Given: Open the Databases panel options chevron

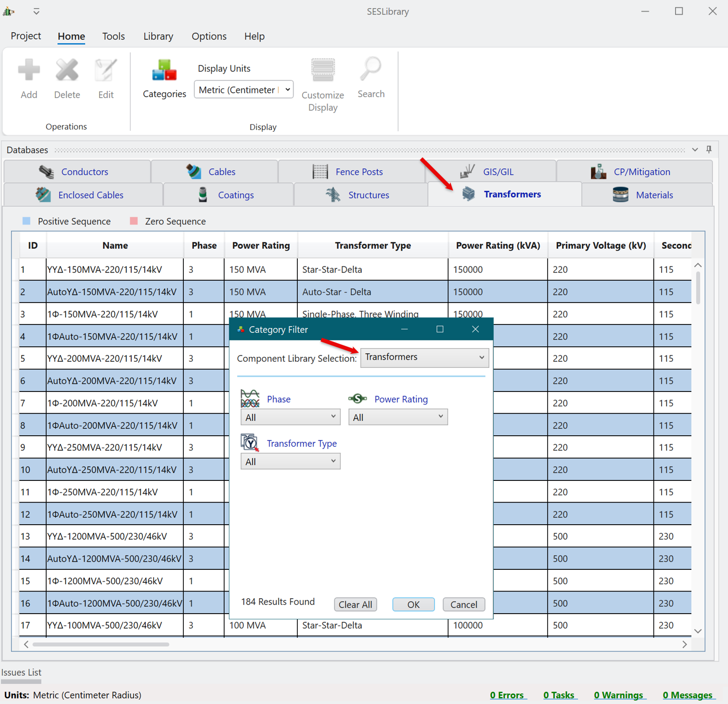Looking at the screenshot, I should pos(695,150).
